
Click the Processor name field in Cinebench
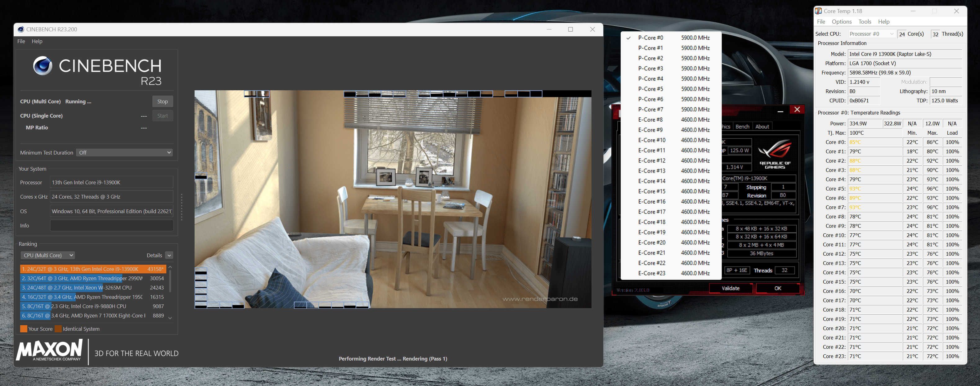click(x=111, y=182)
